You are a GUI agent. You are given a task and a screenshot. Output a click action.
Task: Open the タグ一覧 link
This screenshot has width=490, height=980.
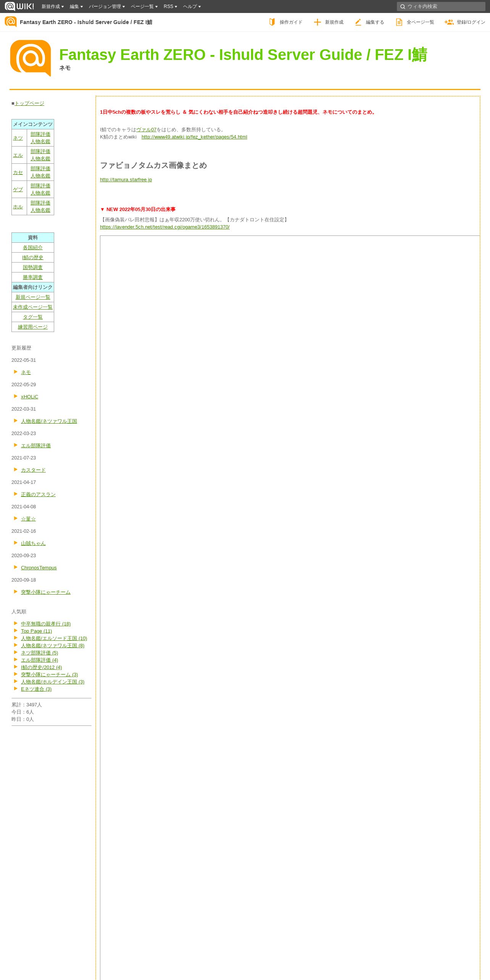coord(33,317)
